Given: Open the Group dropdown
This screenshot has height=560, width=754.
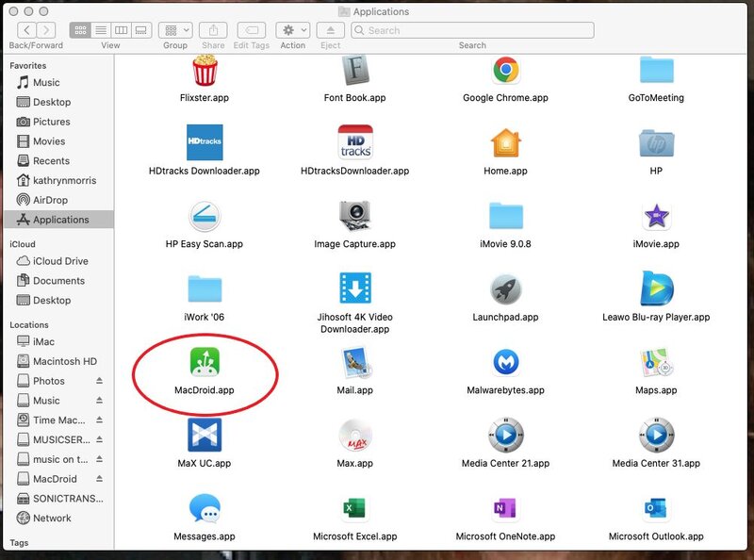Looking at the screenshot, I should [175, 30].
